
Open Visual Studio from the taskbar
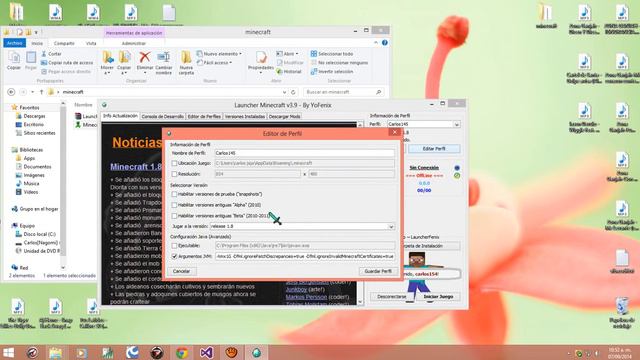(x=207, y=353)
